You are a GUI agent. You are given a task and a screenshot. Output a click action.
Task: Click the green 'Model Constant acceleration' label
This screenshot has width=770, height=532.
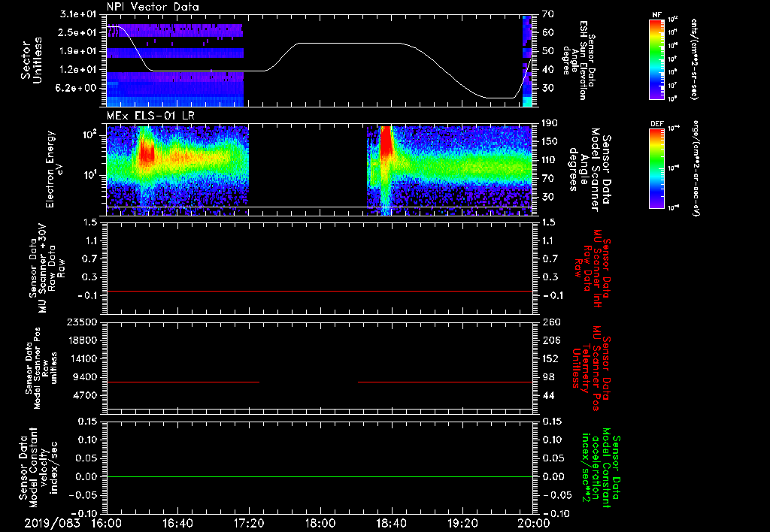pos(600,468)
